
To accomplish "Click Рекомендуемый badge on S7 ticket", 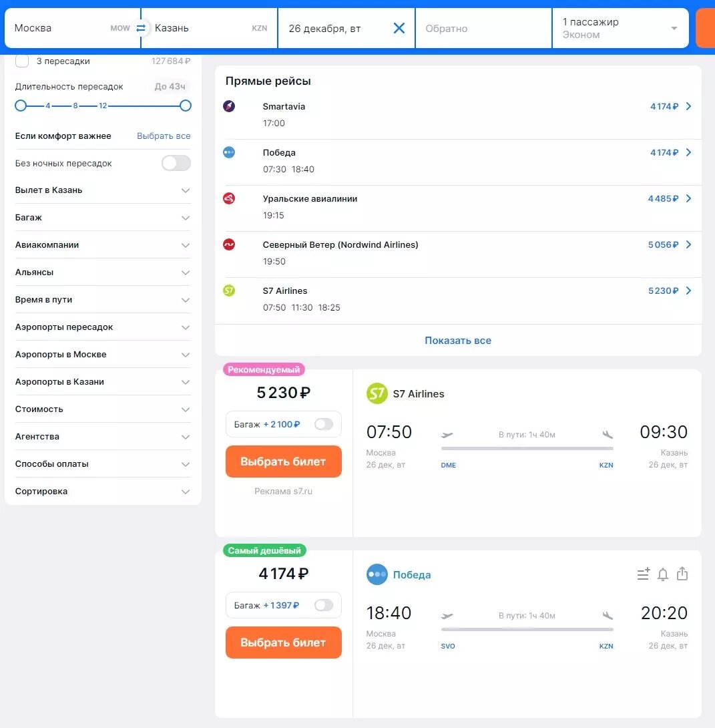I will (264, 369).
